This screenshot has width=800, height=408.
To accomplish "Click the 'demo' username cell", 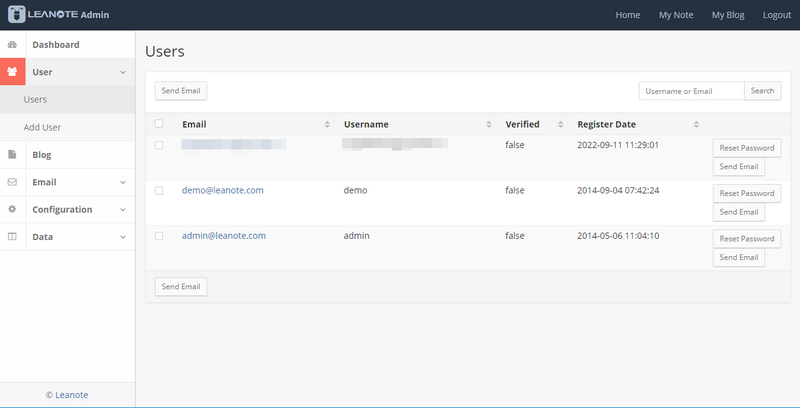I will (355, 190).
